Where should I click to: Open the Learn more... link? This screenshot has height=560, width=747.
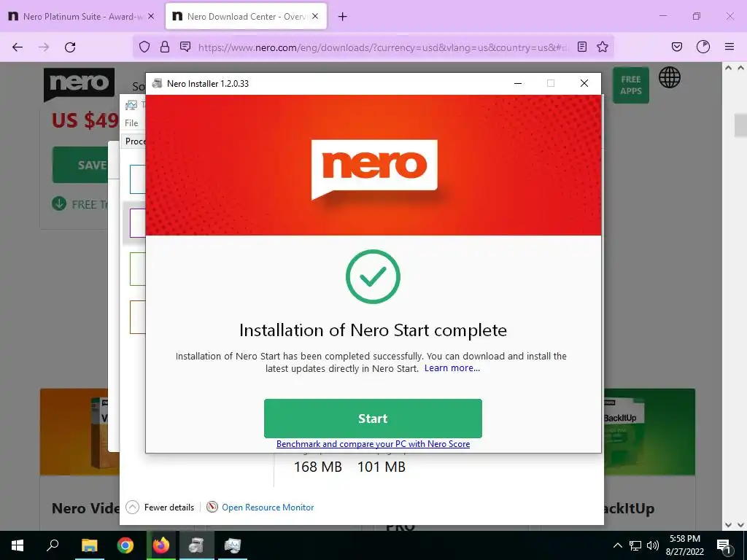[x=452, y=368]
